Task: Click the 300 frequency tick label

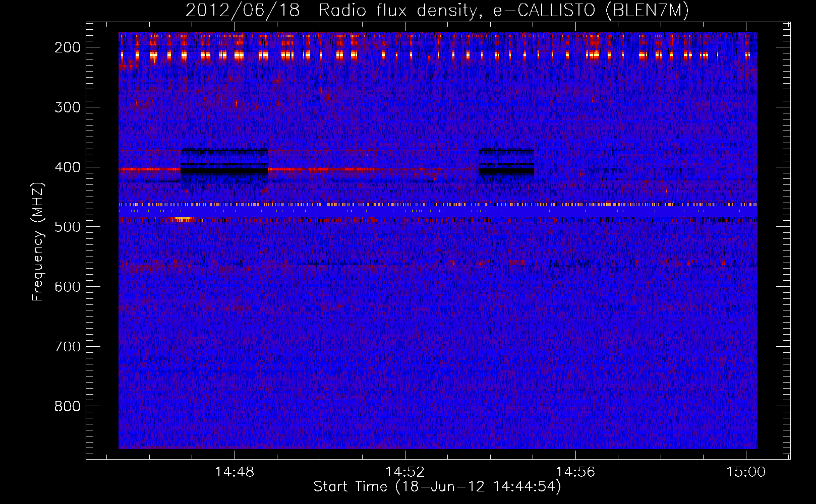Action: 68,107
